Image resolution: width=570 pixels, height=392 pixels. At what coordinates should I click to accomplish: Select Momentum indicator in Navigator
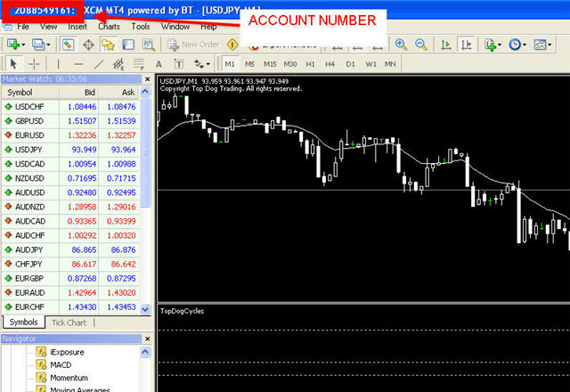(x=69, y=378)
